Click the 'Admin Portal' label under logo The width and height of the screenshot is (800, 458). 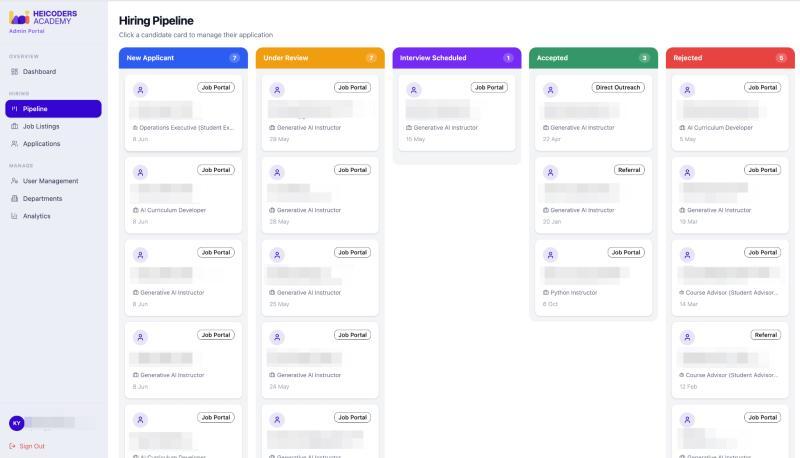click(27, 31)
